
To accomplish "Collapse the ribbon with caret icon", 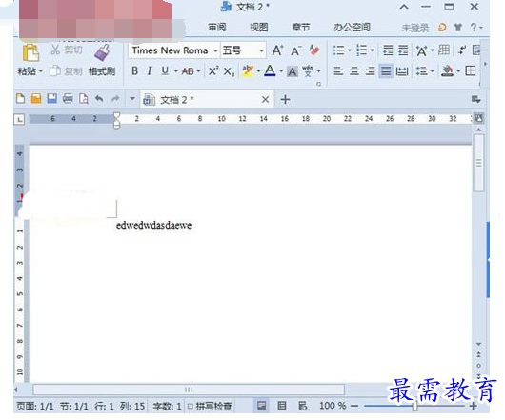I will click(404, 7).
